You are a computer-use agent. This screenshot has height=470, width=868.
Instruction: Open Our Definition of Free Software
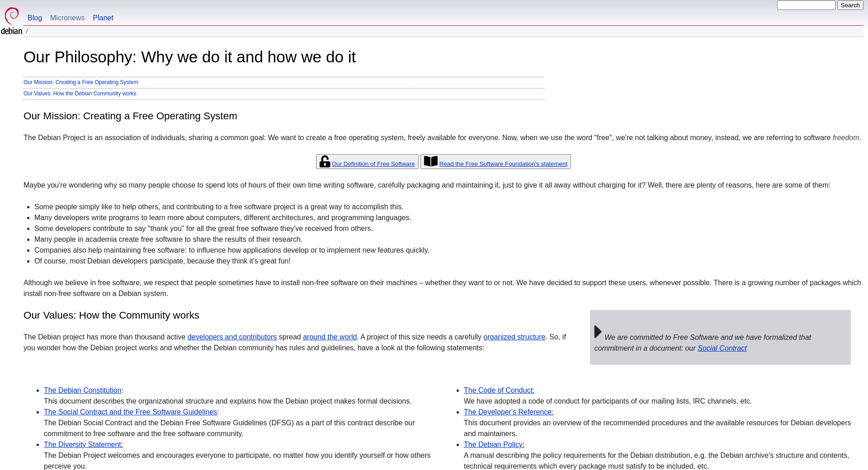pos(373,164)
